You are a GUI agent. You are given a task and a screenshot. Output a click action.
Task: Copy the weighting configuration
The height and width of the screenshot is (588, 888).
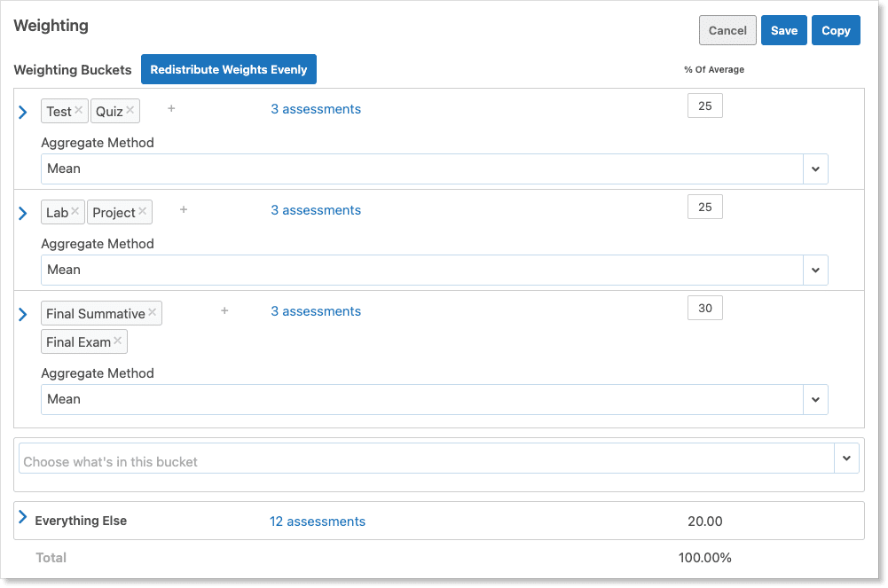click(x=836, y=30)
